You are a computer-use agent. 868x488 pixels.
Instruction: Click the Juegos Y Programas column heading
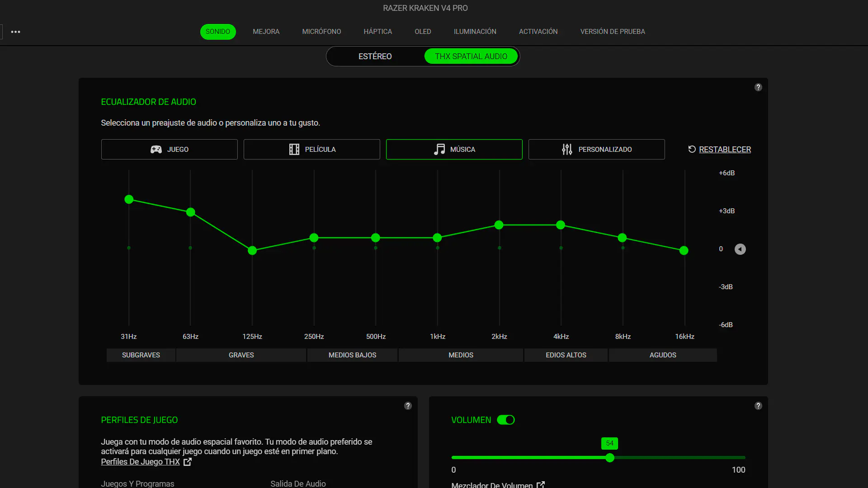[x=137, y=483]
